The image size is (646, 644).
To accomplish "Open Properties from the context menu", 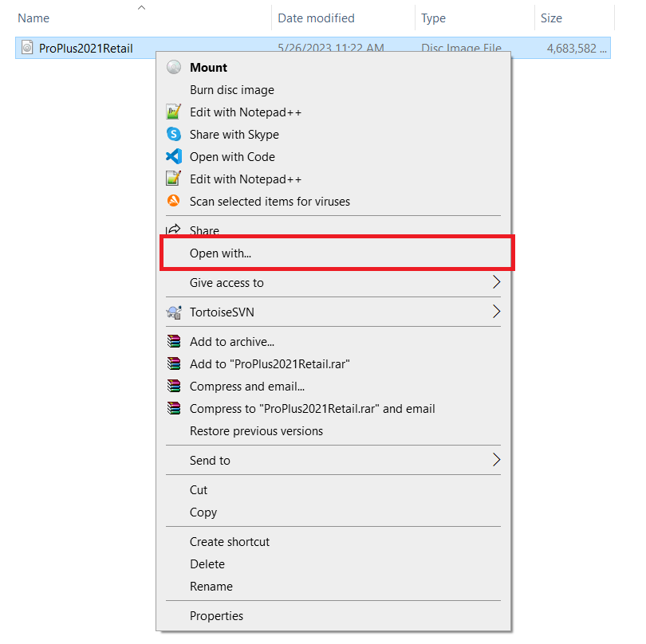I will coord(333,615).
